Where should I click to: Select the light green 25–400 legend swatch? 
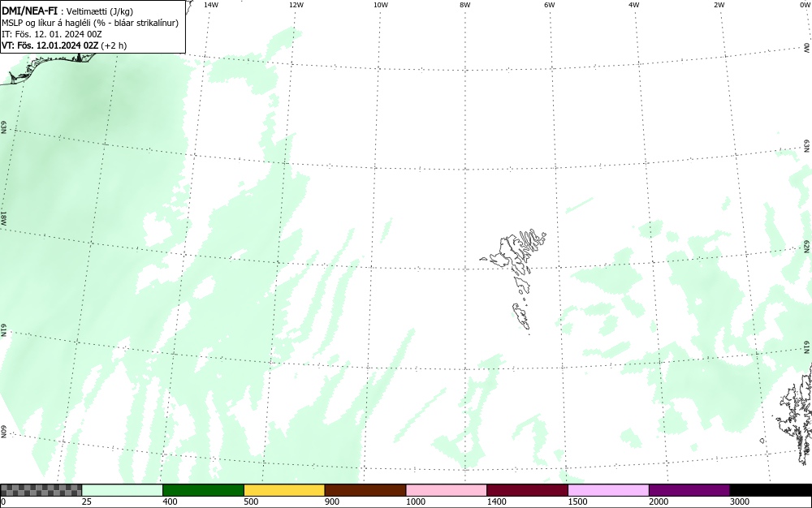[123, 490]
